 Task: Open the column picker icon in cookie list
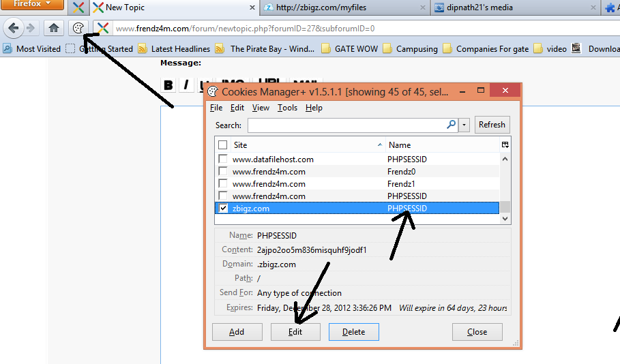tap(505, 145)
